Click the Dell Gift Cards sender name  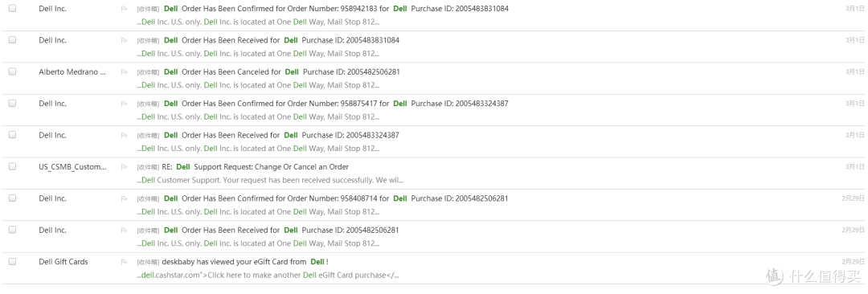tap(63, 262)
